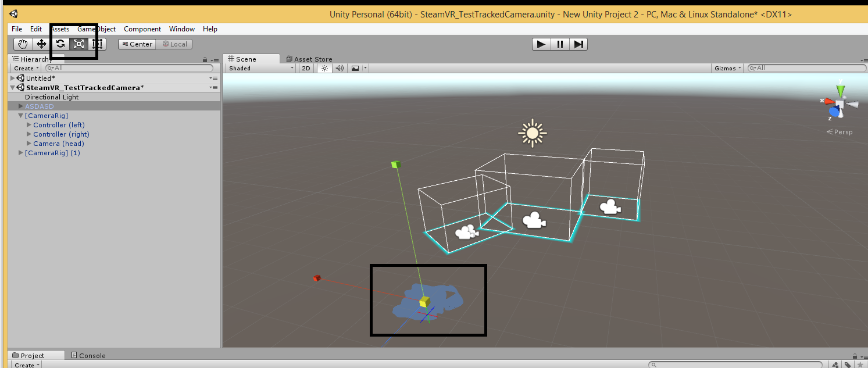Click the orientation gizmo center cube
The height and width of the screenshot is (368, 868).
(x=840, y=103)
